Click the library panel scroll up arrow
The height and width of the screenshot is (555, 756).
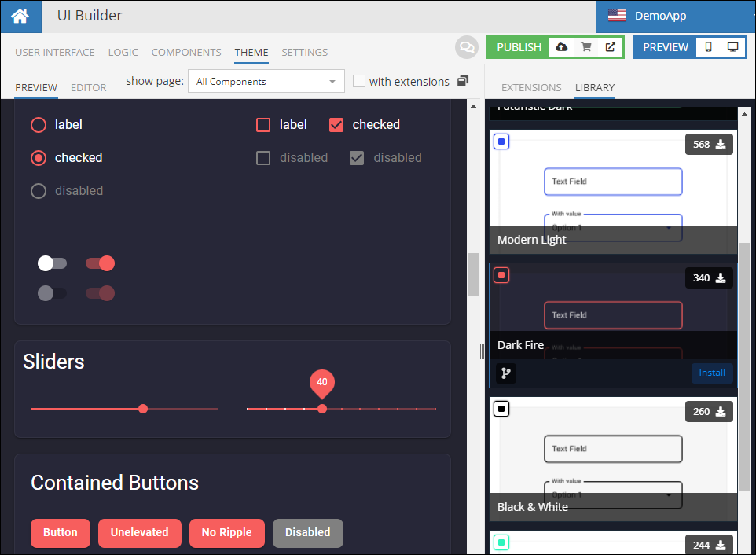(744, 114)
